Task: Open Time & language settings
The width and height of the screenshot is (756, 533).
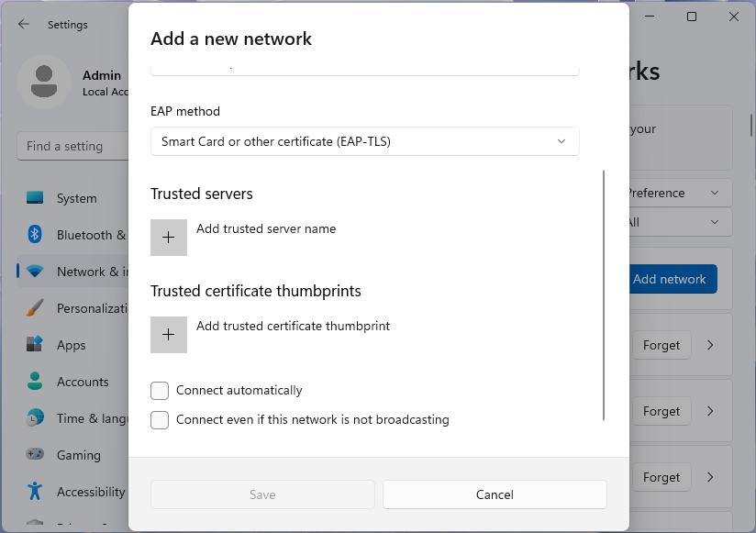Action: 36,418
